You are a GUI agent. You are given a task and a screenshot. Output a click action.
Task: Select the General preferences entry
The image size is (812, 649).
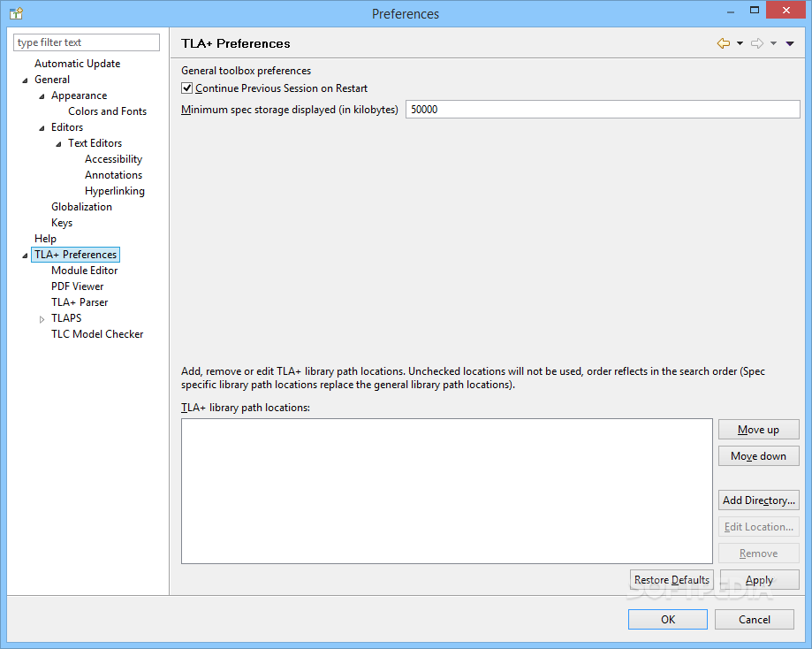click(x=52, y=80)
